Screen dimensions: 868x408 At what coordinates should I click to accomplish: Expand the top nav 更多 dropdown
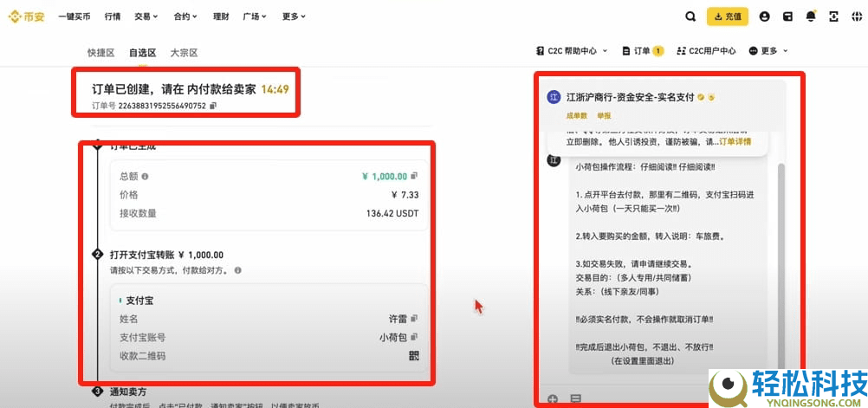point(294,16)
